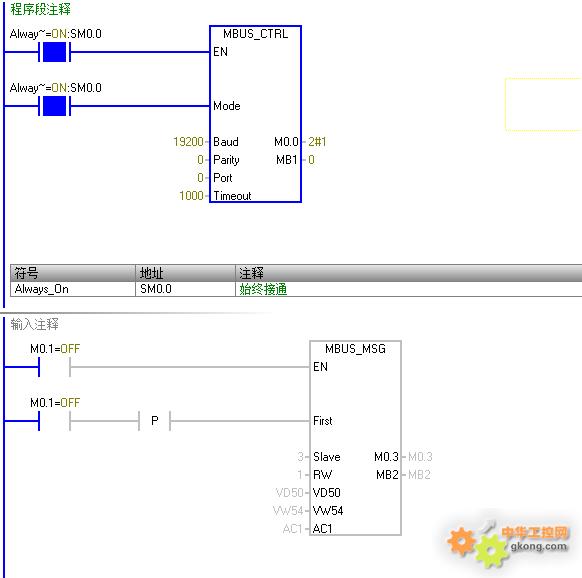The image size is (582, 578).
Task: Edit the Baud value 19200
Action: pyautogui.click(x=188, y=142)
